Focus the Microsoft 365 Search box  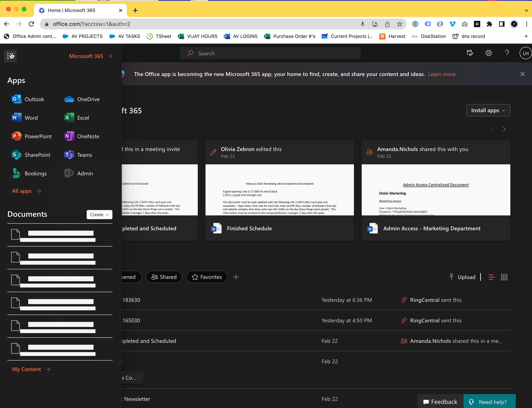(x=270, y=53)
